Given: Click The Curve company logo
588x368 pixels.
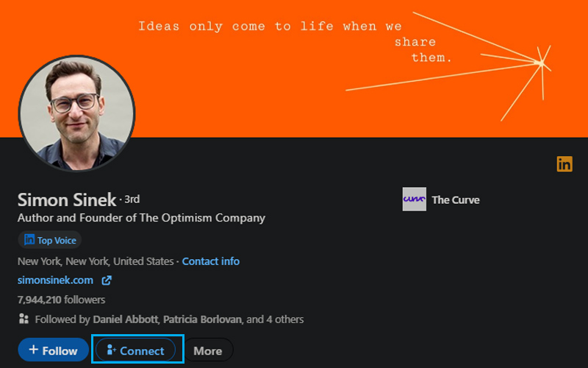Looking at the screenshot, I should point(414,199).
